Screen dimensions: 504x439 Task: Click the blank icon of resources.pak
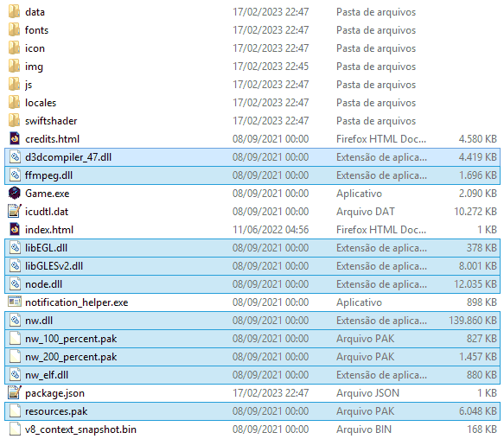[15, 411]
